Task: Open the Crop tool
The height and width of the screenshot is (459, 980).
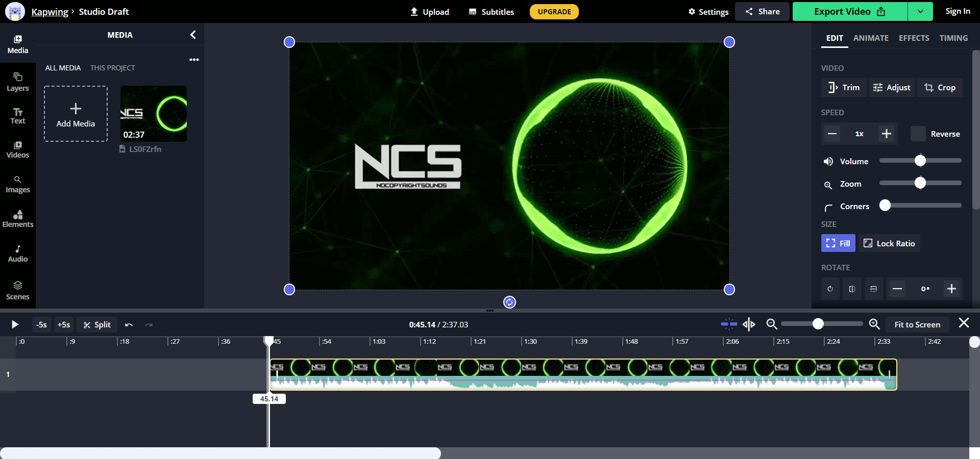Action: [x=940, y=87]
